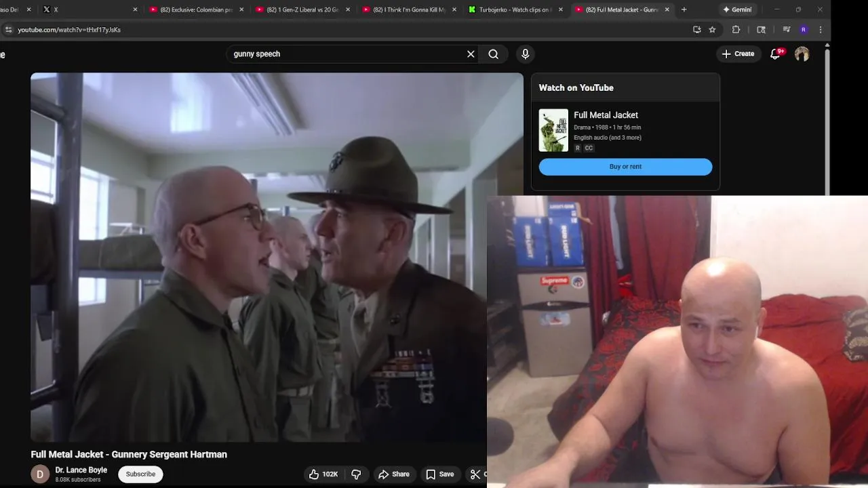Screen dimensions: 868x488
Task: Switch to I Think I'm Gonna Kill tab
Action: tap(408, 9)
